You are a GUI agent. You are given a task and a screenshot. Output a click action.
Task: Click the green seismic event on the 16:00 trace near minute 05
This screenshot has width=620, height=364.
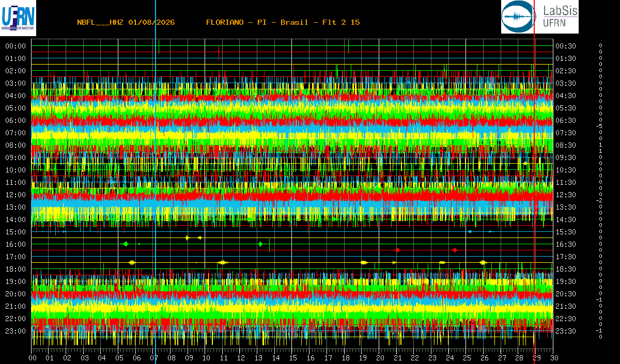click(x=126, y=244)
